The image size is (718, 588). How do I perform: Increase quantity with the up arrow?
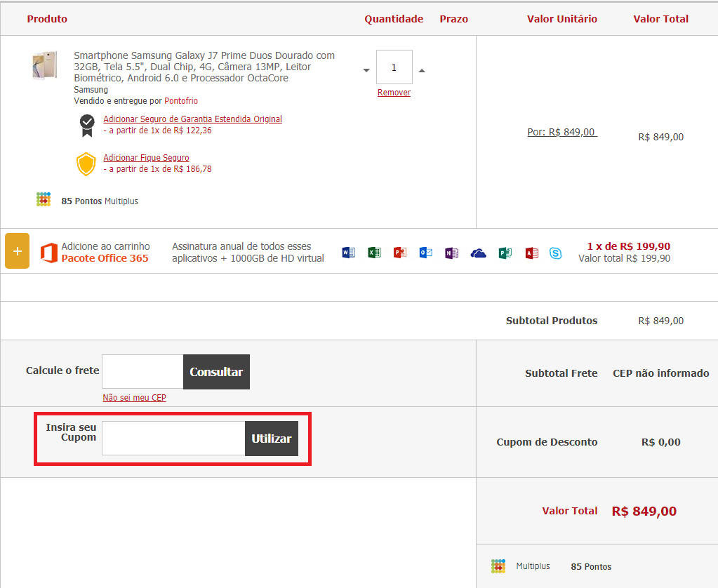(x=422, y=70)
